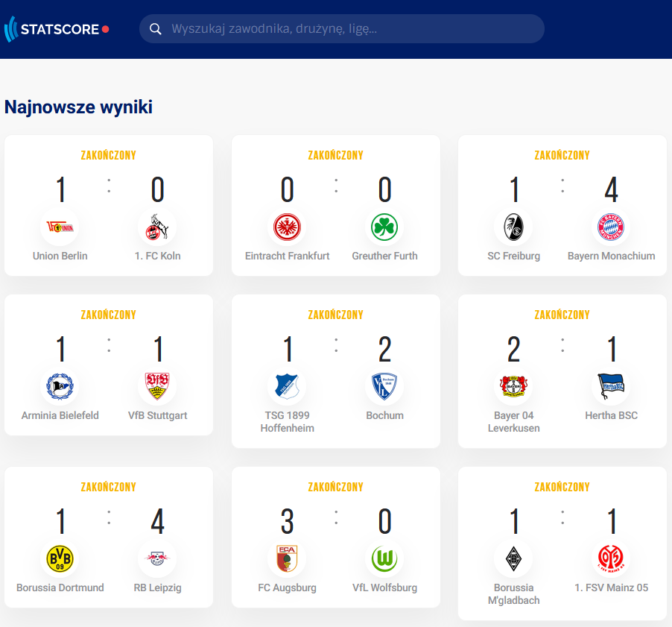Open the Arminia Bielefeld team name link
This screenshot has height=627, width=672.
pyautogui.click(x=60, y=415)
